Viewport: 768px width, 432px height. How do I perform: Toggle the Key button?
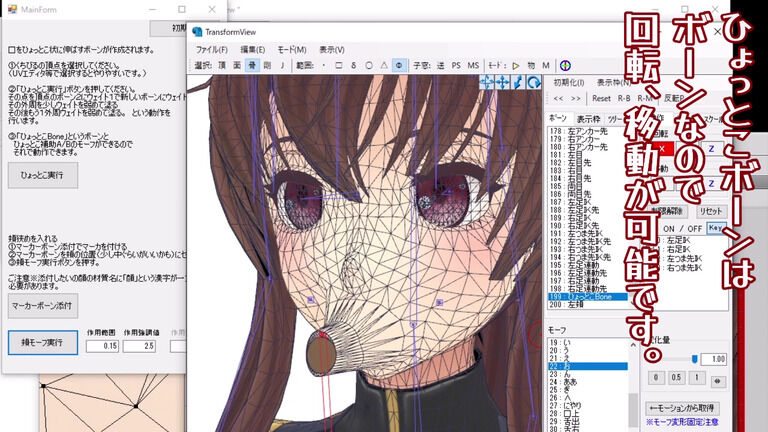[x=715, y=228]
